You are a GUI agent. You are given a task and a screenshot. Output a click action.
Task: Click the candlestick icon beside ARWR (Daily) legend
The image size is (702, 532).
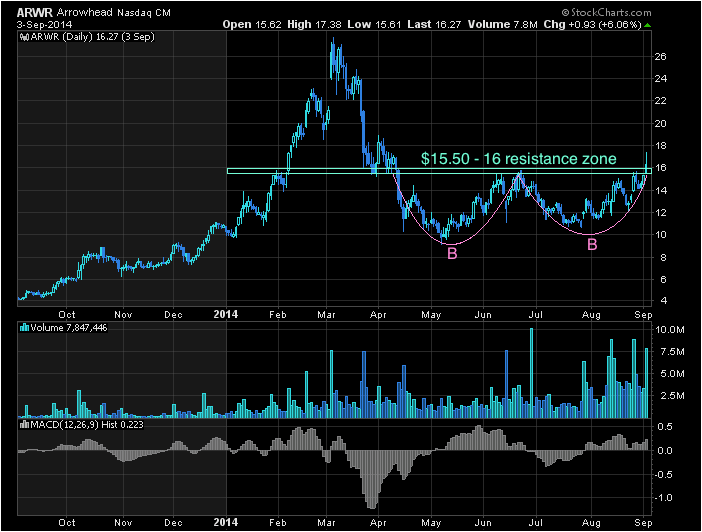tap(25, 37)
